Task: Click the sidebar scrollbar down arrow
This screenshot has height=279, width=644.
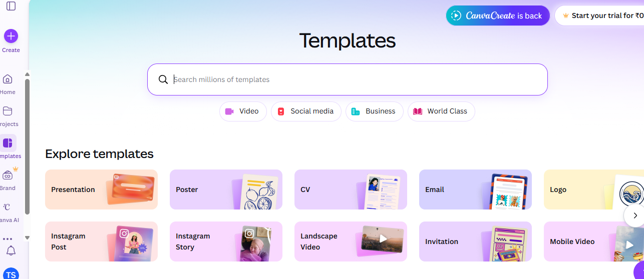Action: [27, 237]
